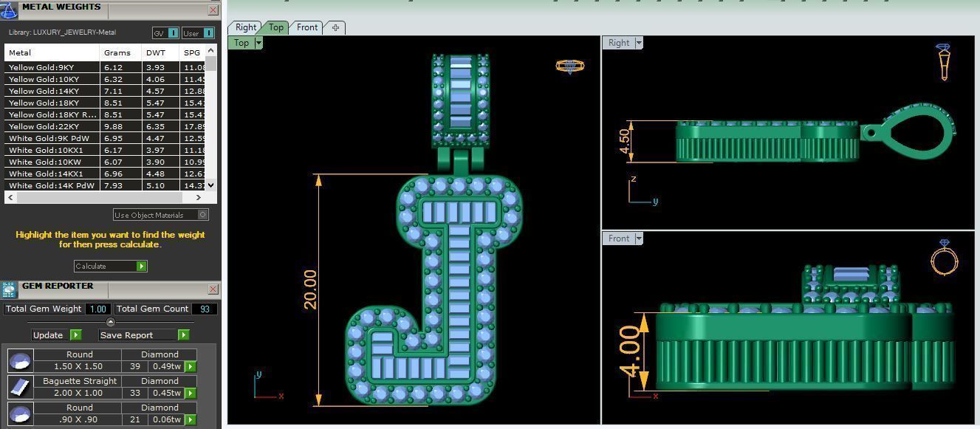Add a new viewport tab with the plus icon
980x429 pixels.
335,27
